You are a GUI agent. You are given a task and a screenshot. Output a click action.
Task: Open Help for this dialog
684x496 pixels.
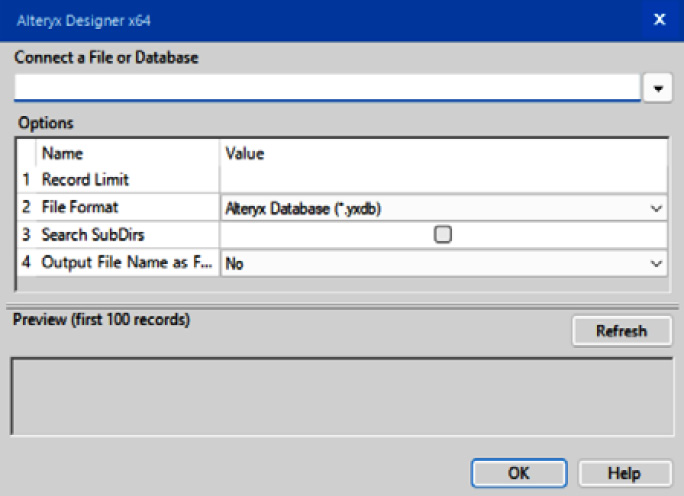(x=625, y=473)
